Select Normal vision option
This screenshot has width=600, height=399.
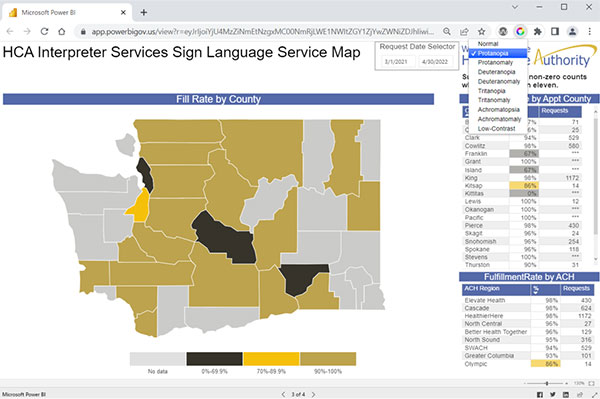coord(498,44)
